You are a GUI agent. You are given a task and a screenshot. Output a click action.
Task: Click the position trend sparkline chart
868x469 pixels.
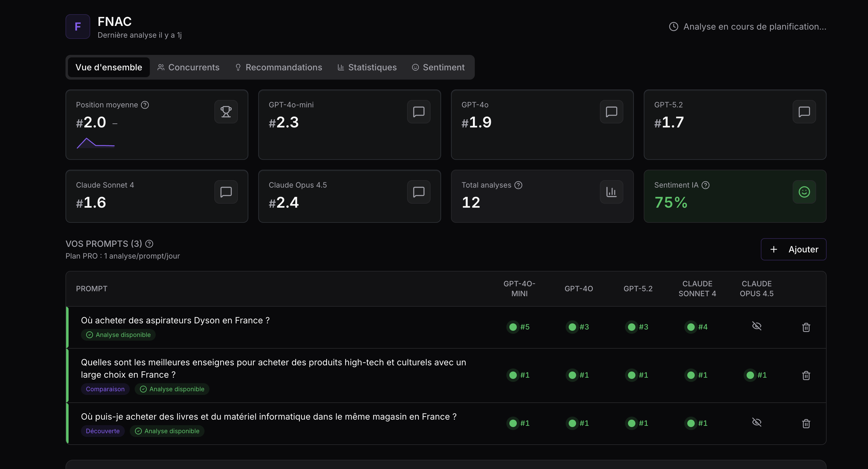coord(96,143)
